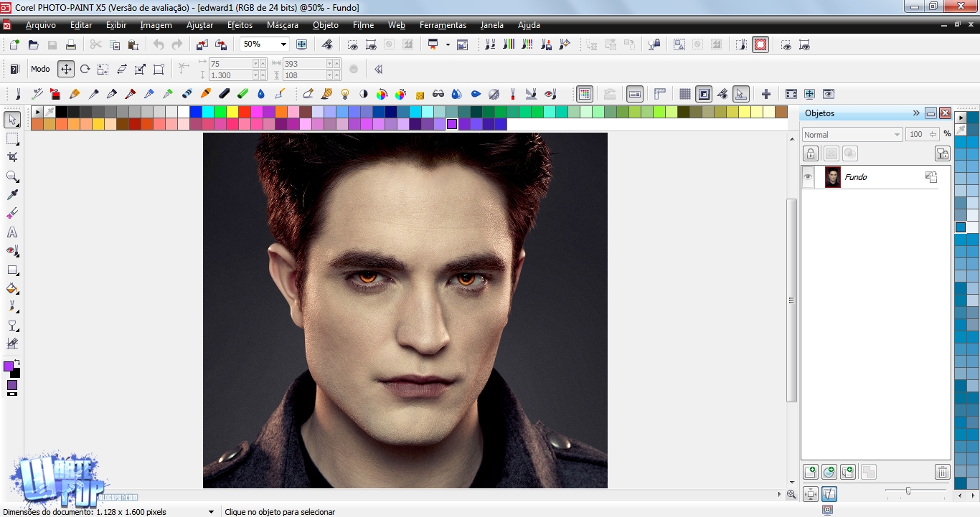Create a new object in Objetos panel
Image resolution: width=980 pixels, height=517 pixels.
811,472
